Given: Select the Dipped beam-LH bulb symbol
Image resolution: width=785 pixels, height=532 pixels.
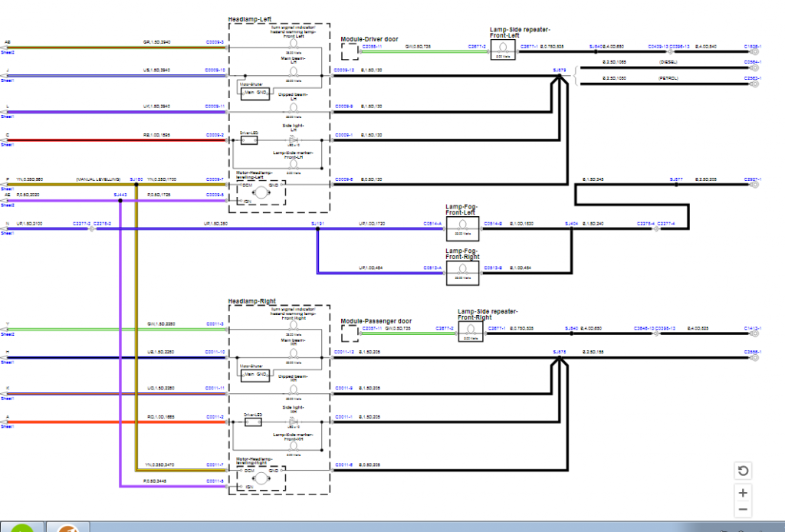Looking at the screenshot, I should [x=294, y=107].
